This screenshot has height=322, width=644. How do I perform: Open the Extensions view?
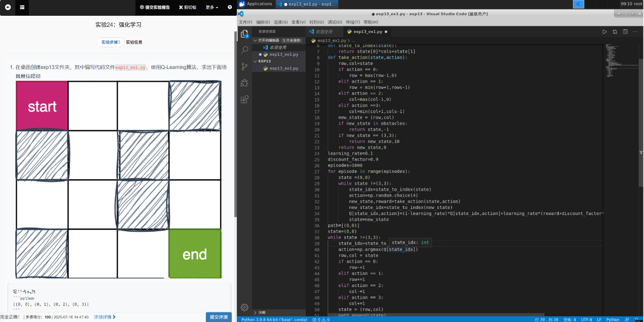click(244, 99)
